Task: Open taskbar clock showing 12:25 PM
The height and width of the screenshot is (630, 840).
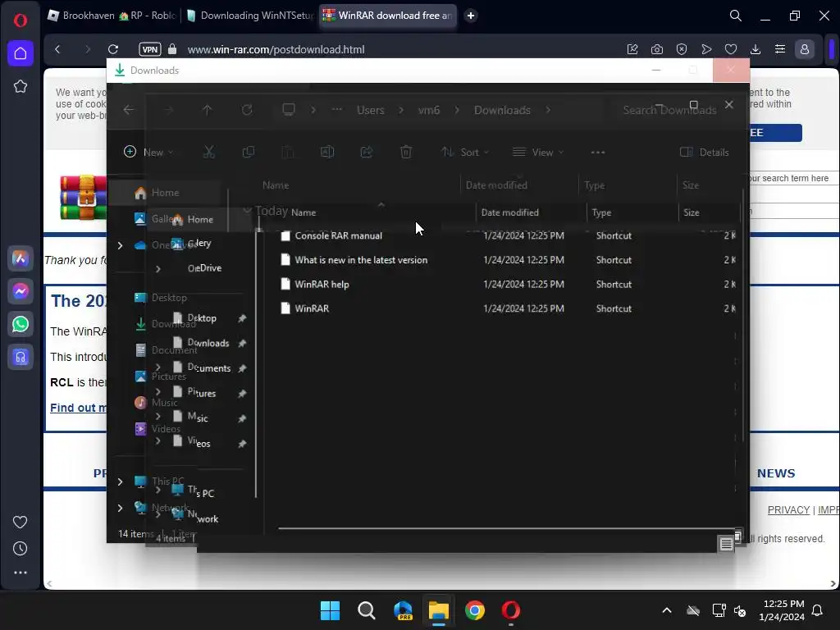Action: tap(782, 610)
